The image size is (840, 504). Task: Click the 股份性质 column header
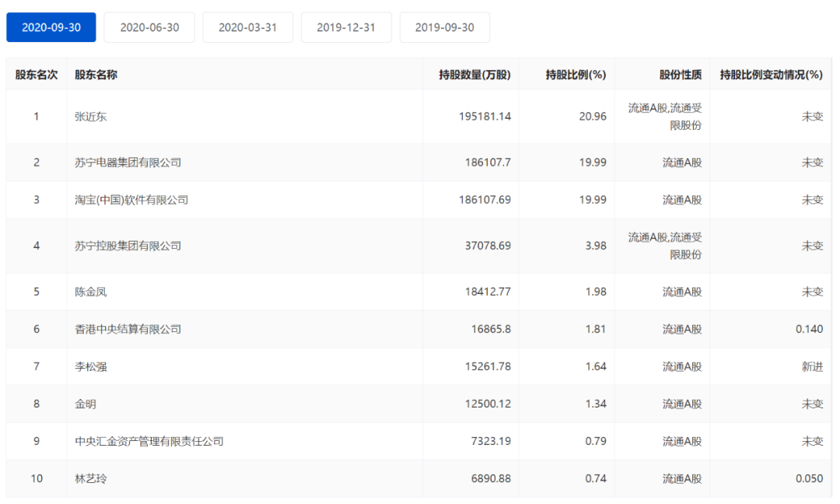coord(681,75)
